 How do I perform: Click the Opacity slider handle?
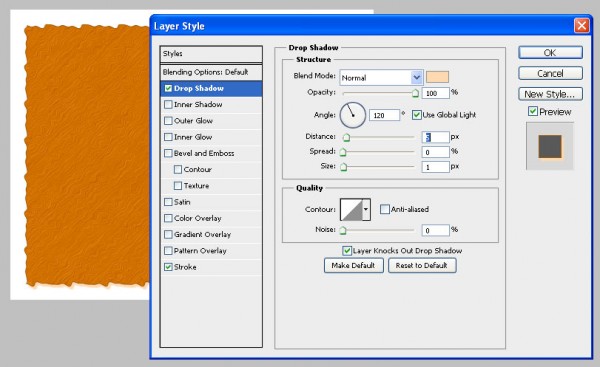415,93
